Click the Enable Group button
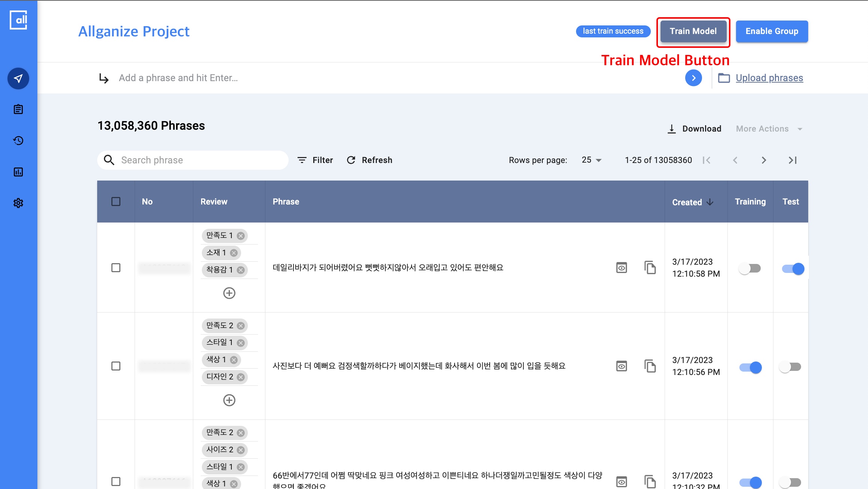868x489 pixels. [772, 31]
